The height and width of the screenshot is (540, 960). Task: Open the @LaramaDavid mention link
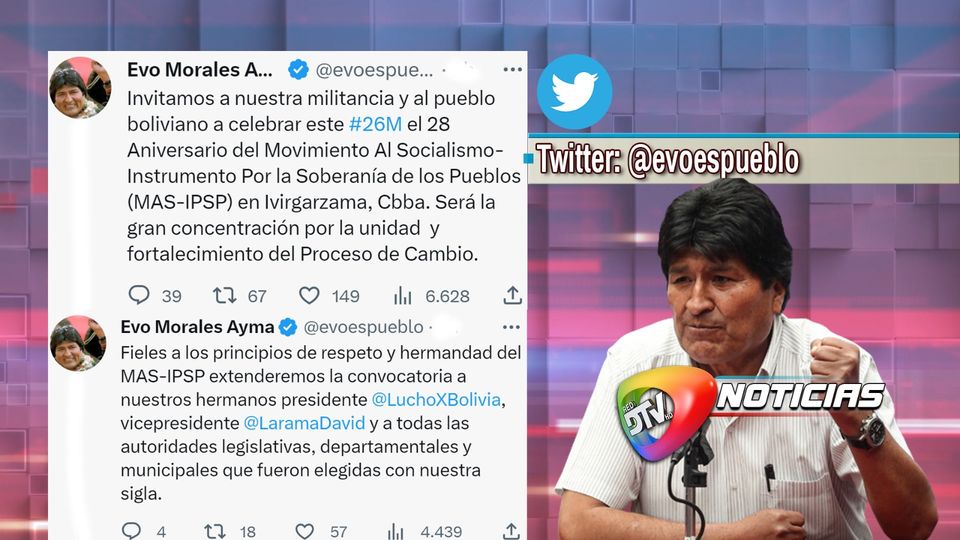(304, 423)
